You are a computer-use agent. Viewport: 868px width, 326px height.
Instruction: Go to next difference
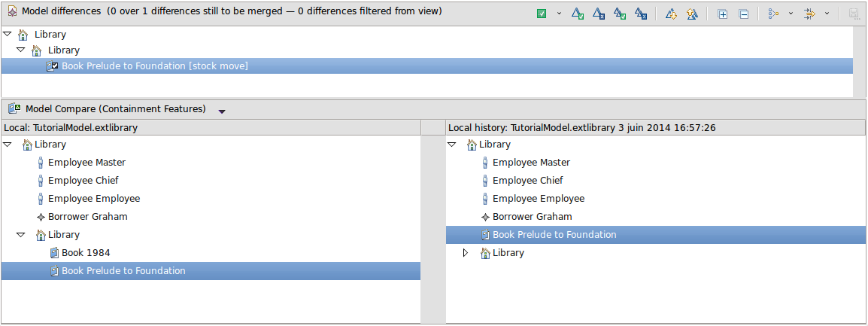pyautogui.click(x=671, y=14)
